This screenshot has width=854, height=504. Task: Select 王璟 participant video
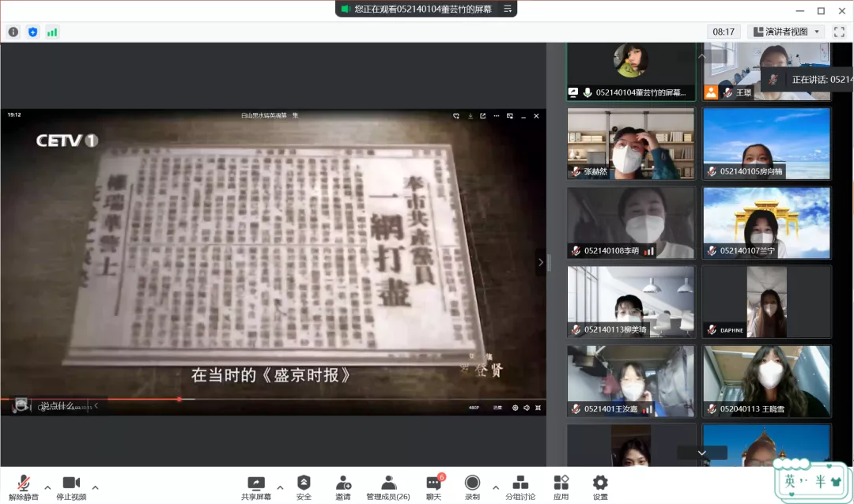766,72
